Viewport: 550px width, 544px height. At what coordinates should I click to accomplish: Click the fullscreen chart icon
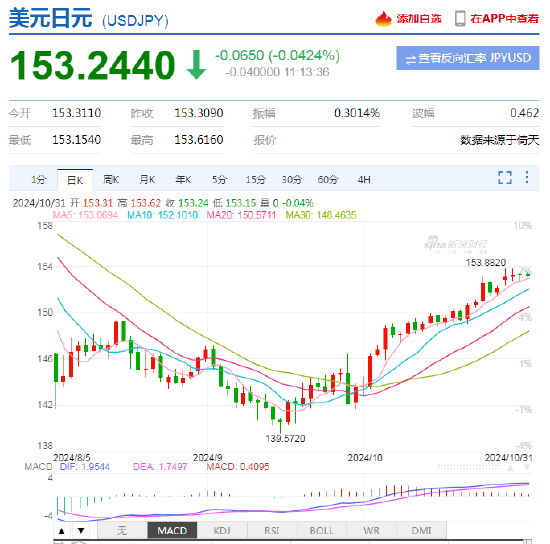(x=505, y=177)
